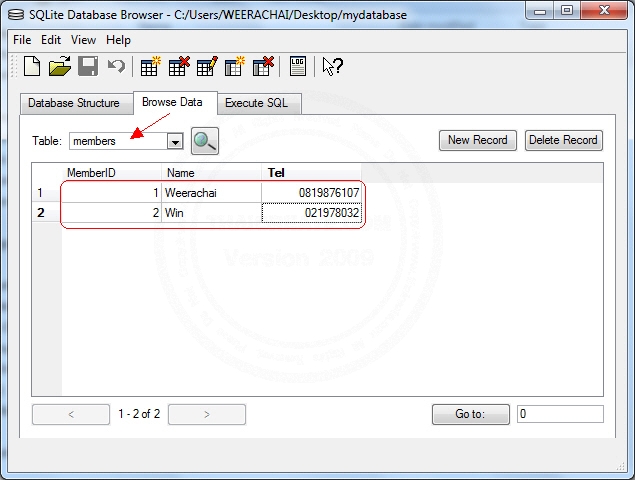Click the MemberID column header
635x480 pixels.
click(x=112, y=173)
